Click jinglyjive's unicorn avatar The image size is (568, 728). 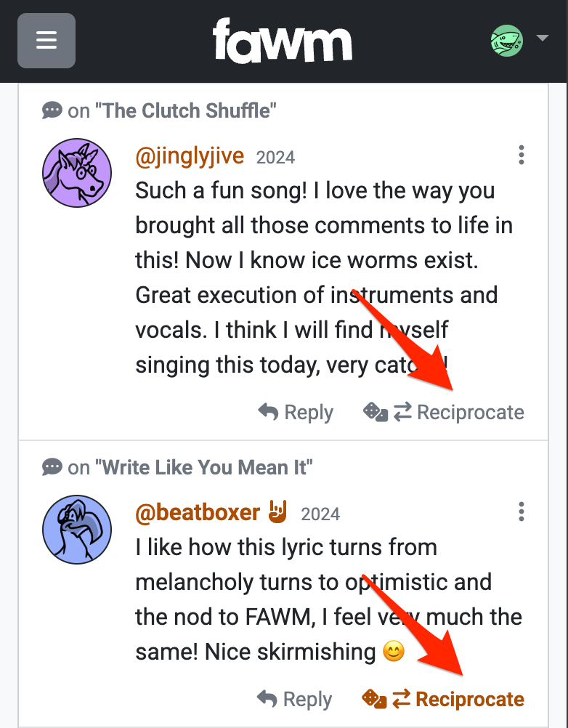click(x=76, y=172)
